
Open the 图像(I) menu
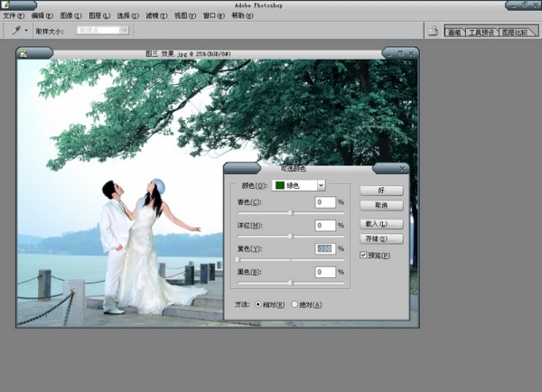pyautogui.click(x=70, y=15)
